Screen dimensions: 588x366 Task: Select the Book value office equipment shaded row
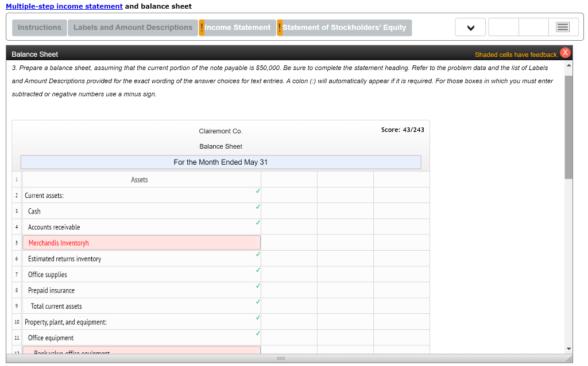[140, 351]
